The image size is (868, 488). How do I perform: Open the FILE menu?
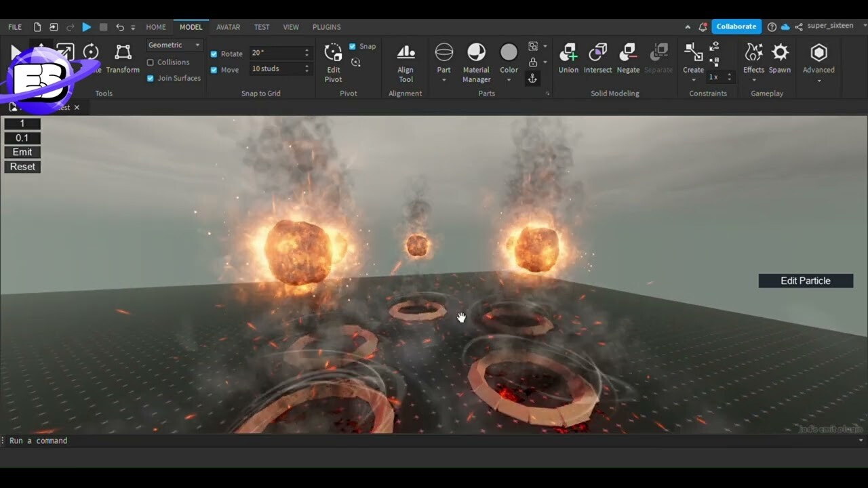tap(14, 27)
